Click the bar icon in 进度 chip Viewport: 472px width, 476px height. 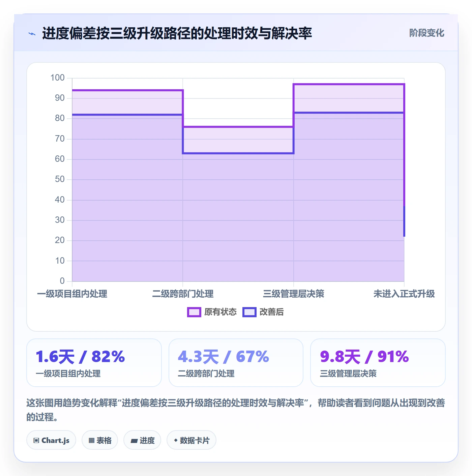pyautogui.click(x=134, y=441)
